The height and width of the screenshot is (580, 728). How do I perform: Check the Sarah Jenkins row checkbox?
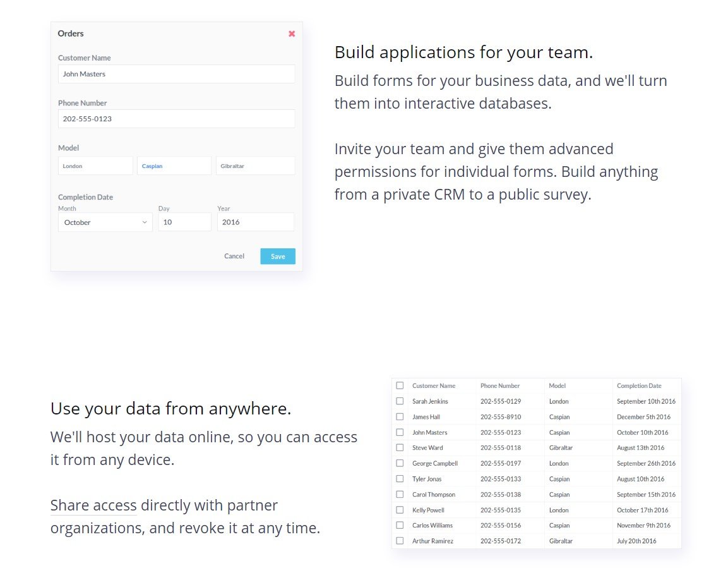click(400, 401)
